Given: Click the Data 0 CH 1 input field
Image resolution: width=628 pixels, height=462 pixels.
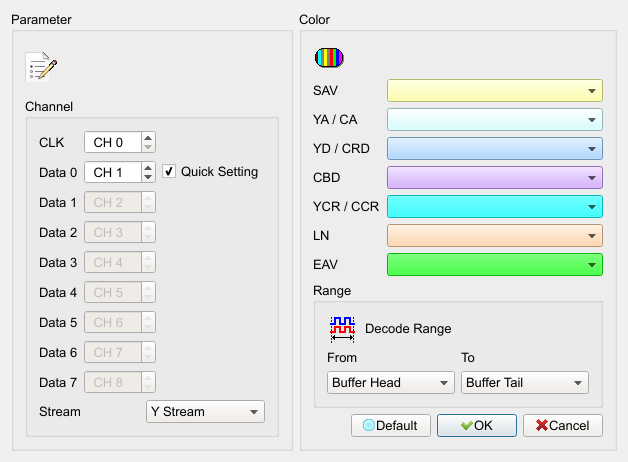Looking at the screenshot, I should [x=113, y=173].
